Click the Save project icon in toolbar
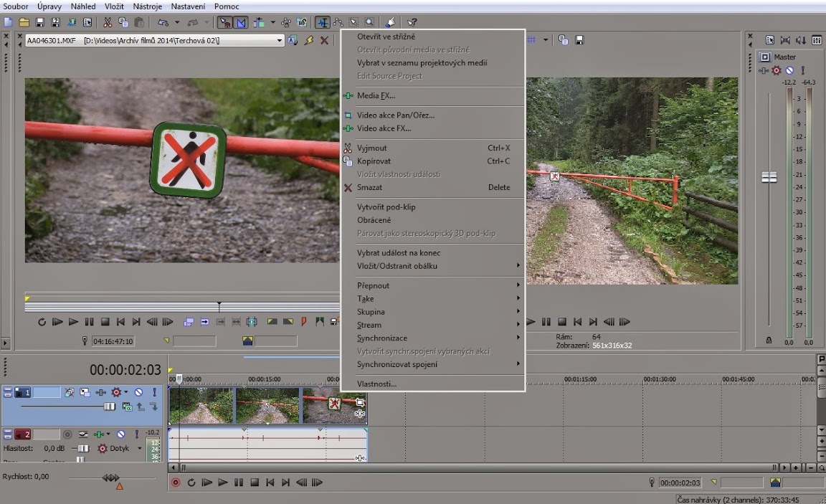Screen dimensions: 826x504 click(x=40, y=23)
